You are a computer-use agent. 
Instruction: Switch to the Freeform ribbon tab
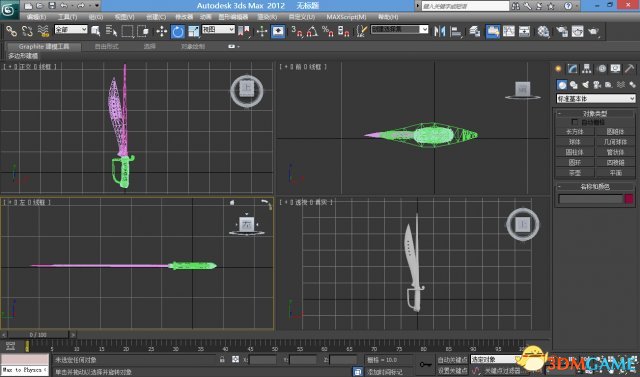pyautogui.click(x=107, y=47)
